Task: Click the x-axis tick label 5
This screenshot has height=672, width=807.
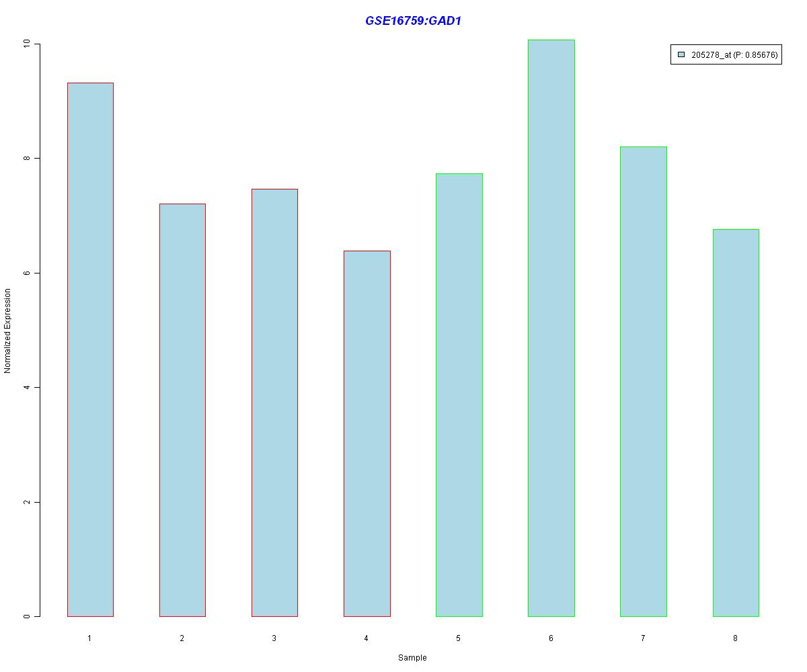Action: [x=458, y=638]
